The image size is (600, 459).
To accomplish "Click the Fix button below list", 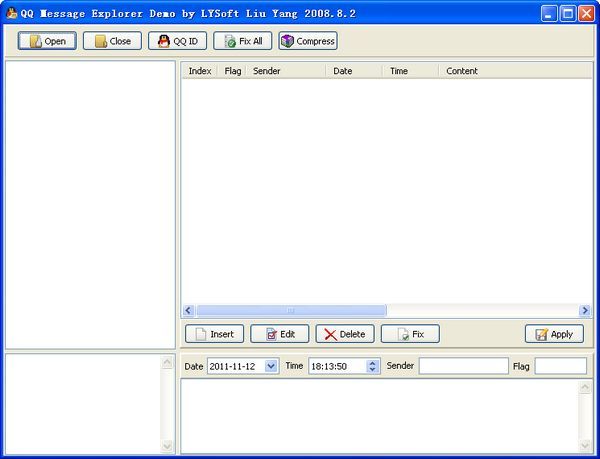I will click(410, 334).
